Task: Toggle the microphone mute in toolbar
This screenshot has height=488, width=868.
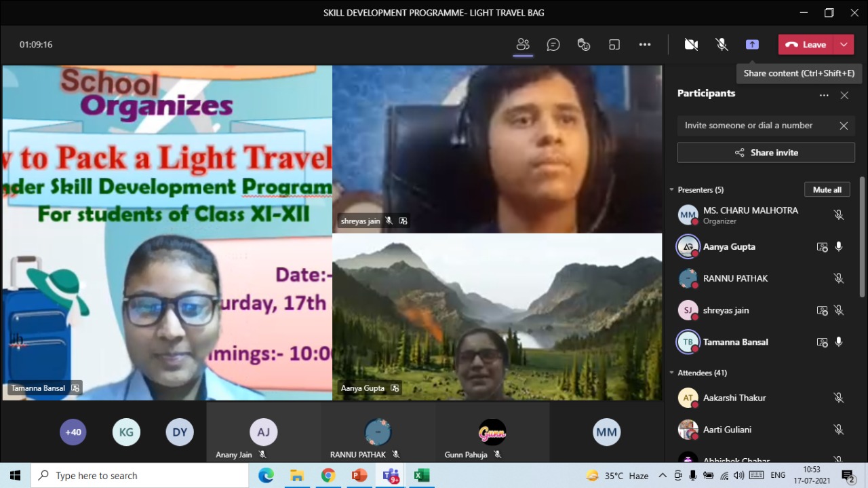Action: pos(722,45)
